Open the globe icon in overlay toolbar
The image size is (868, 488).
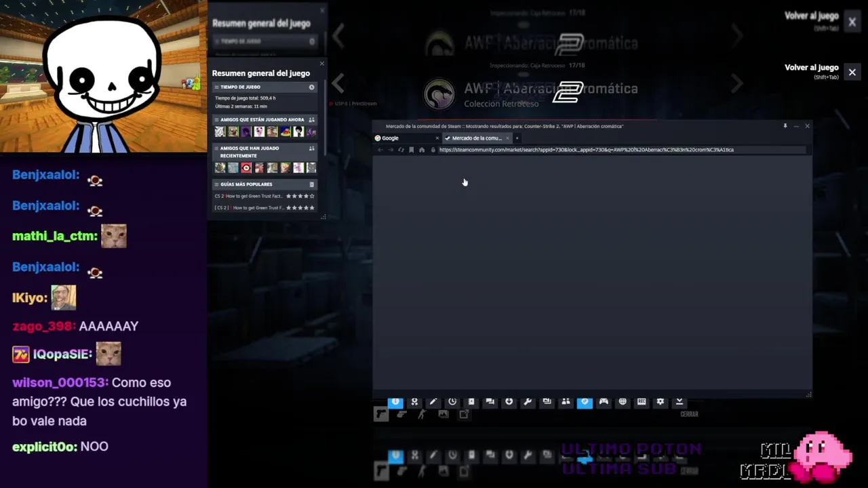623,402
